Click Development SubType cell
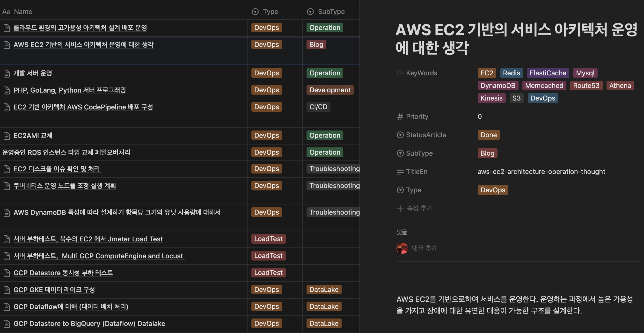This screenshot has height=333, width=644. [330, 90]
